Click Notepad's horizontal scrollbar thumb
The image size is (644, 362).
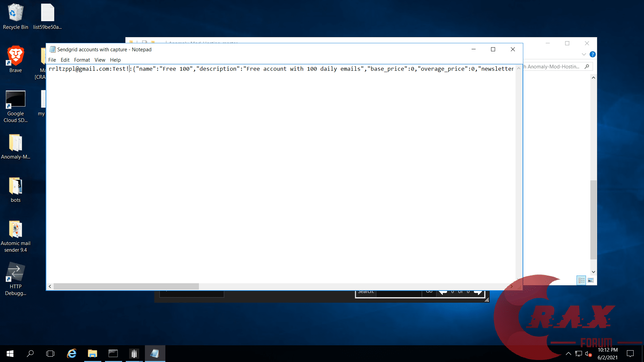point(126,286)
